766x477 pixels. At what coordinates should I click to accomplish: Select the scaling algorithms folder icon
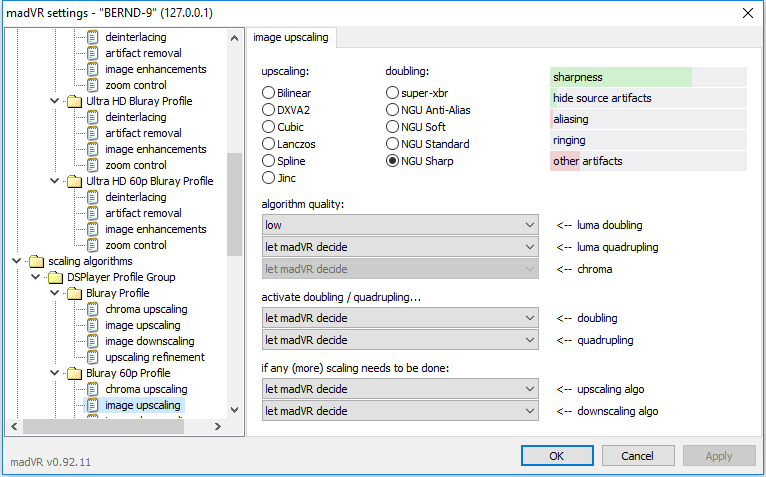(x=36, y=261)
